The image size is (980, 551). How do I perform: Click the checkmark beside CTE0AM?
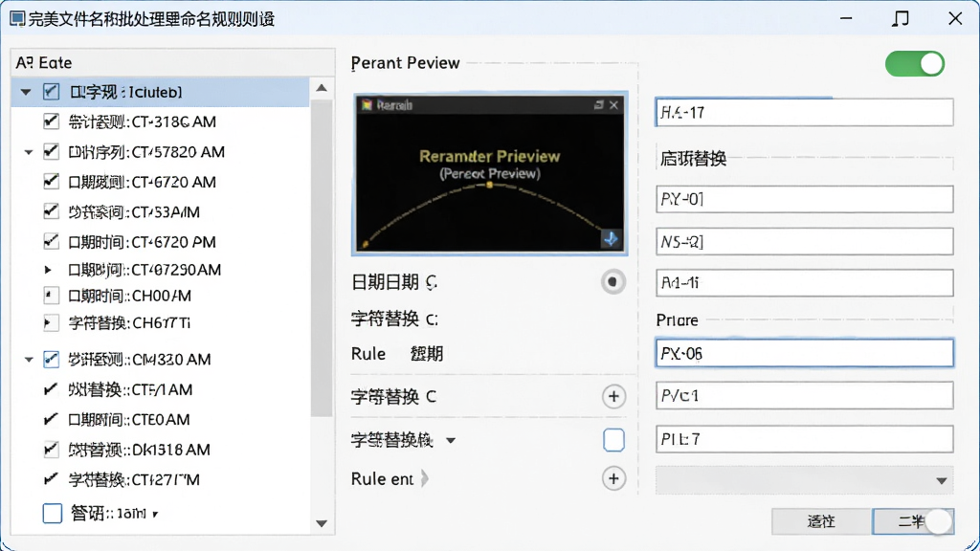click(x=52, y=419)
